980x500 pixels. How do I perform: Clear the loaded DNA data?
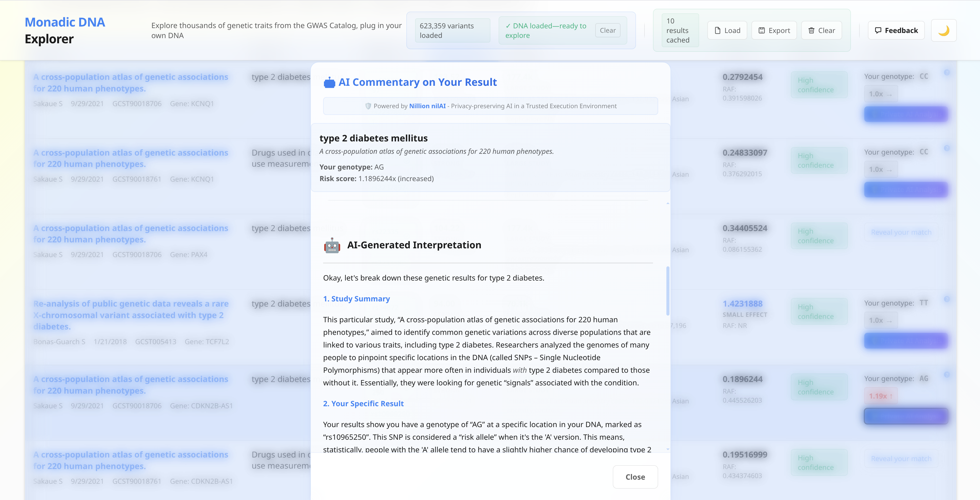click(x=608, y=30)
